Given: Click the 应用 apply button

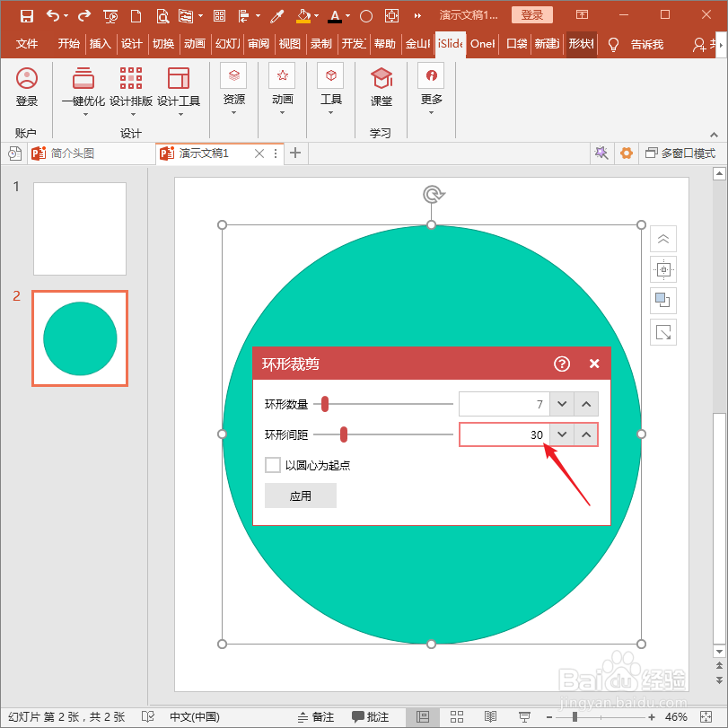Looking at the screenshot, I should click(x=301, y=496).
